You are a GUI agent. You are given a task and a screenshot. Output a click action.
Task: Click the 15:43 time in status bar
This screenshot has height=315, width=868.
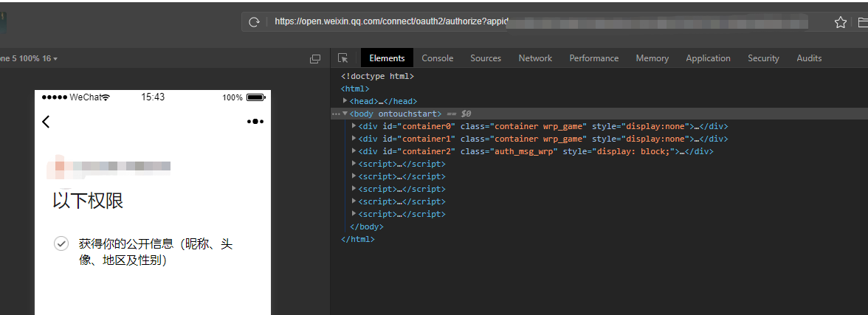153,97
